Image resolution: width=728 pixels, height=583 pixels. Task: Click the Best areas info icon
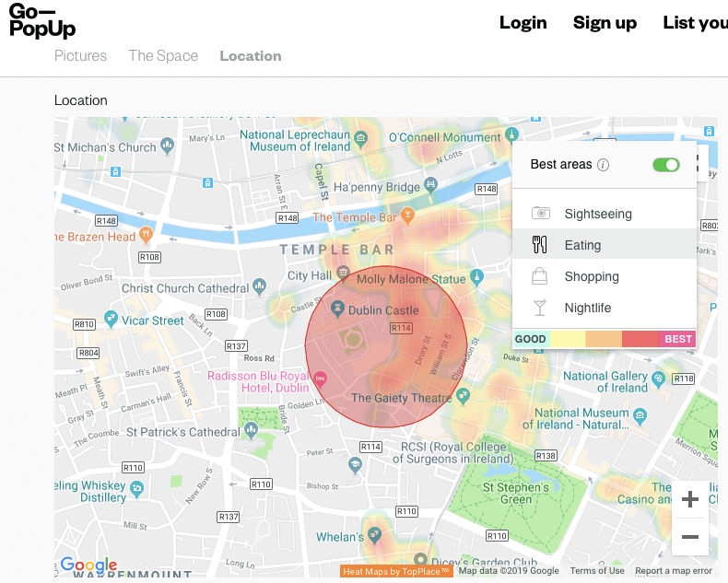[x=603, y=165]
